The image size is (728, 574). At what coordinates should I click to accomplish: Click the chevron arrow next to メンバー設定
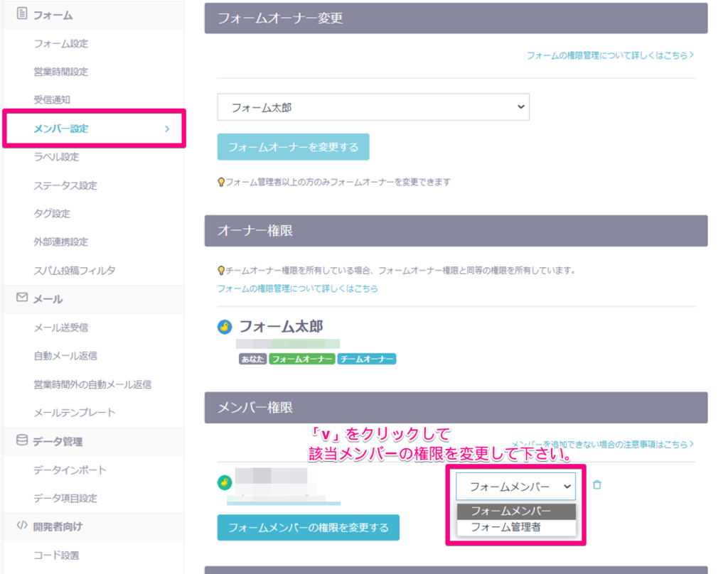pos(167,129)
